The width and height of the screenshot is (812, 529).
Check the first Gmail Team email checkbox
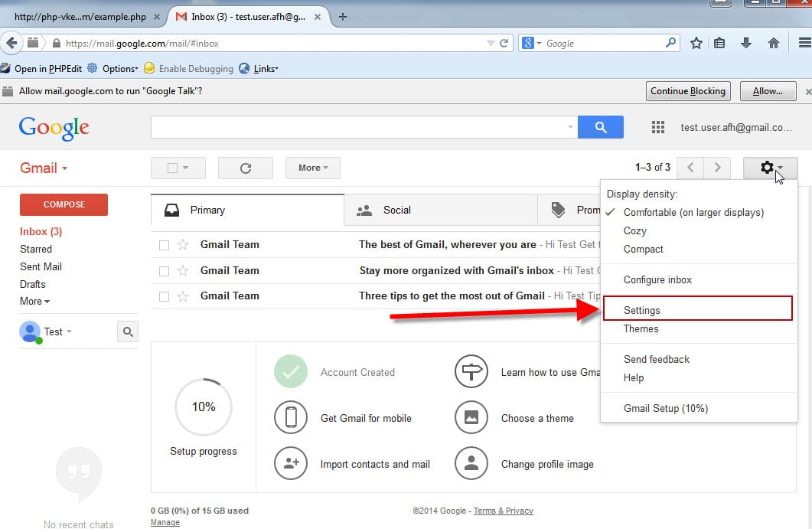coord(164,245)
